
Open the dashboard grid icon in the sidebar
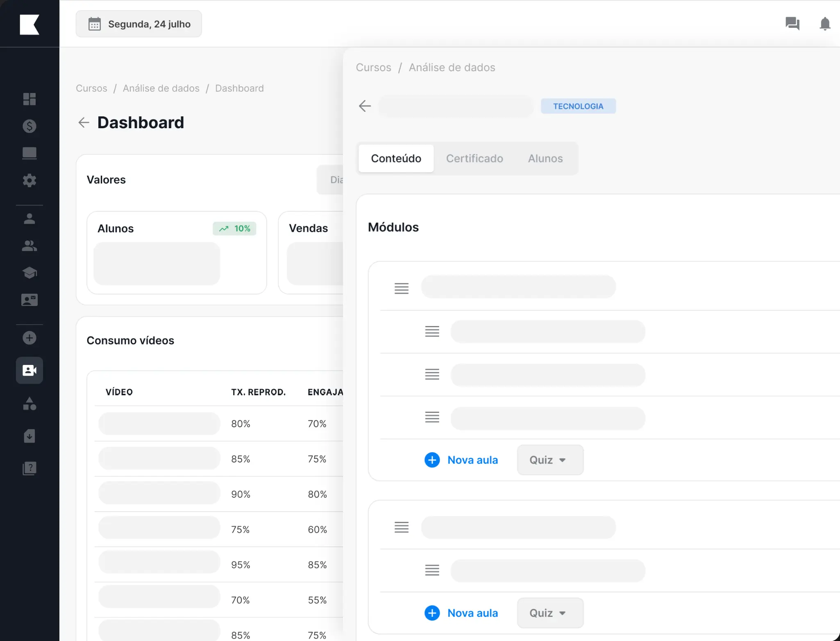tap(29, 99)
